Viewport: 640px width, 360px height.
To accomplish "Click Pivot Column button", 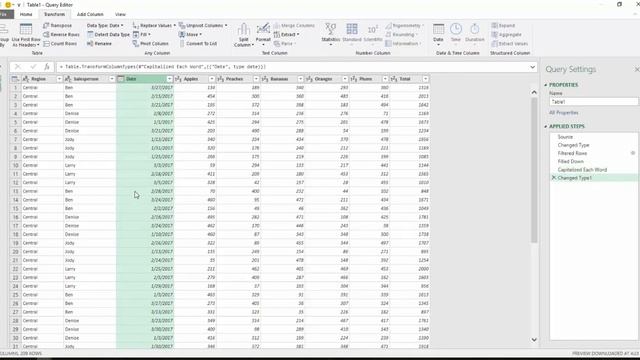I will 151,44.
